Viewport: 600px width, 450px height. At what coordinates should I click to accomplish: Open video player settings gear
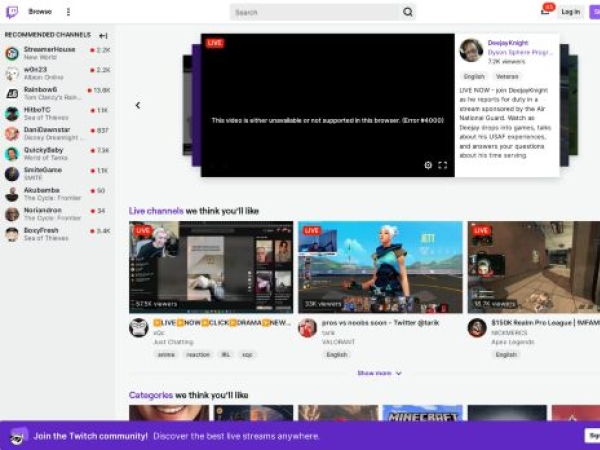point(428,165)
